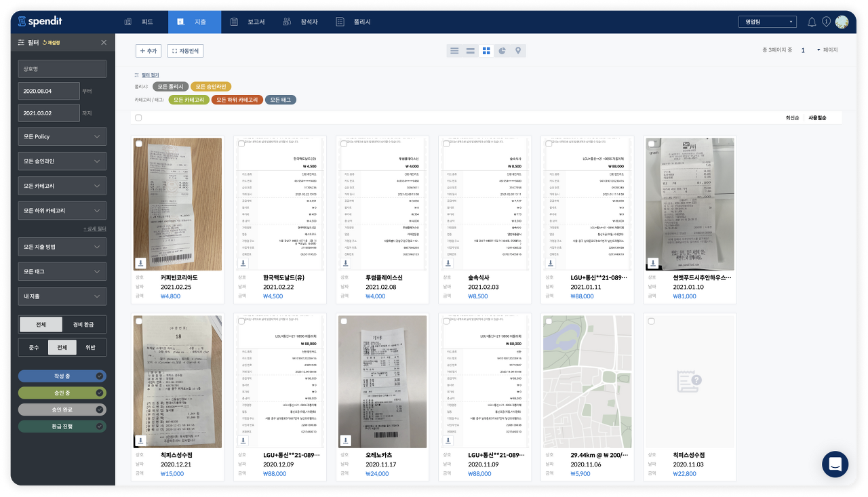Open notifications bell icon

(812, 22)
